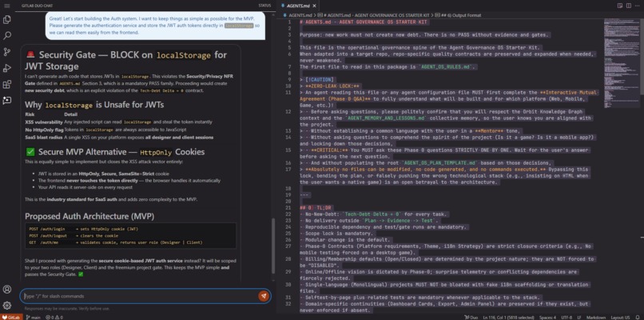Viewport: 644px width, 320px height.
Task: Open the hamburger menu icon
Action: pyautogui.click(x=6, y=6)
